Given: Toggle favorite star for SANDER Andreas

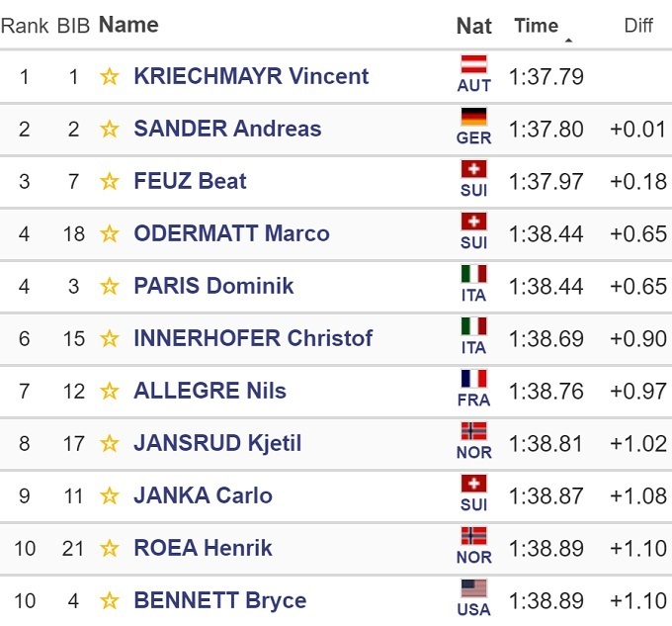Looking at the screenshot, I should click(x=110, y=130).
